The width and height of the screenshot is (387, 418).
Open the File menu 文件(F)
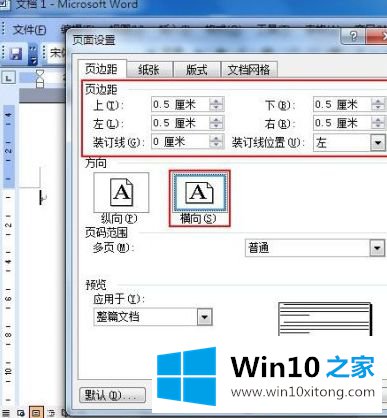pyautogui.click(x=29, y=30)
